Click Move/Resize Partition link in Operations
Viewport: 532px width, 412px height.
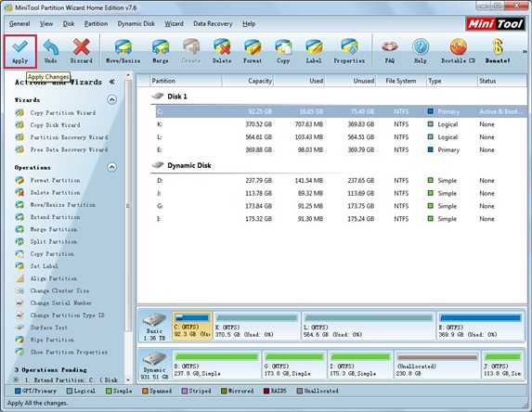[63, 205]
